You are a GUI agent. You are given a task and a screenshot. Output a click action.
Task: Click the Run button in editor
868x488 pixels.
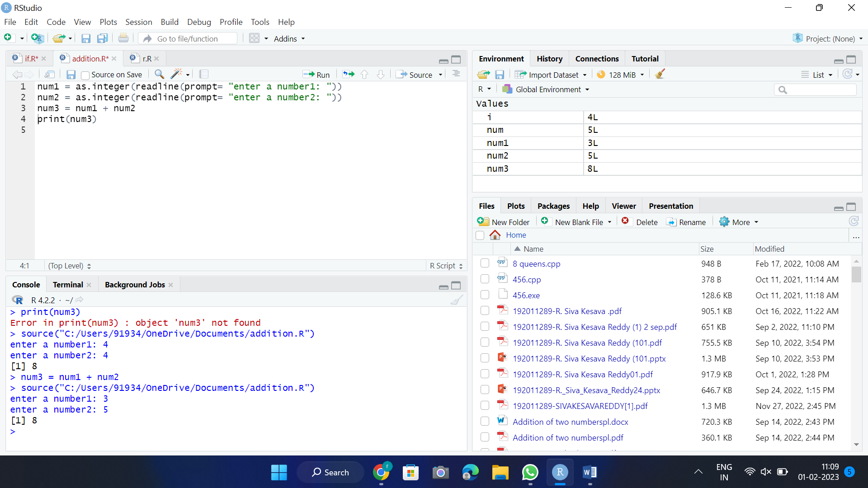316,75
